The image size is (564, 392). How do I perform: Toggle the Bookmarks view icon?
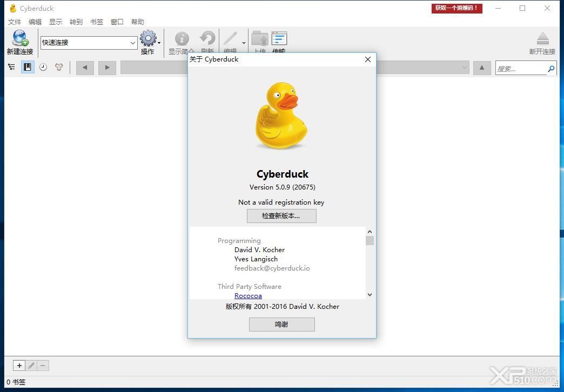click(28, 67)
